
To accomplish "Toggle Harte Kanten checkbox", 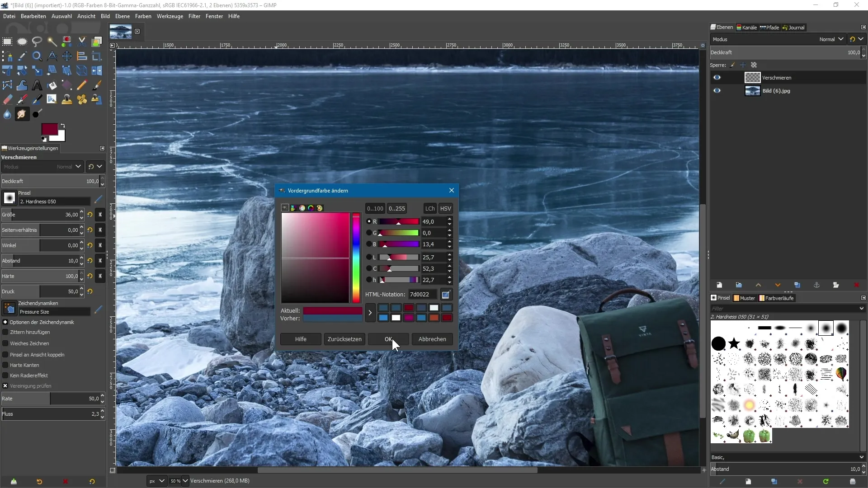I will pyautogui.click(x=5, y=365).
